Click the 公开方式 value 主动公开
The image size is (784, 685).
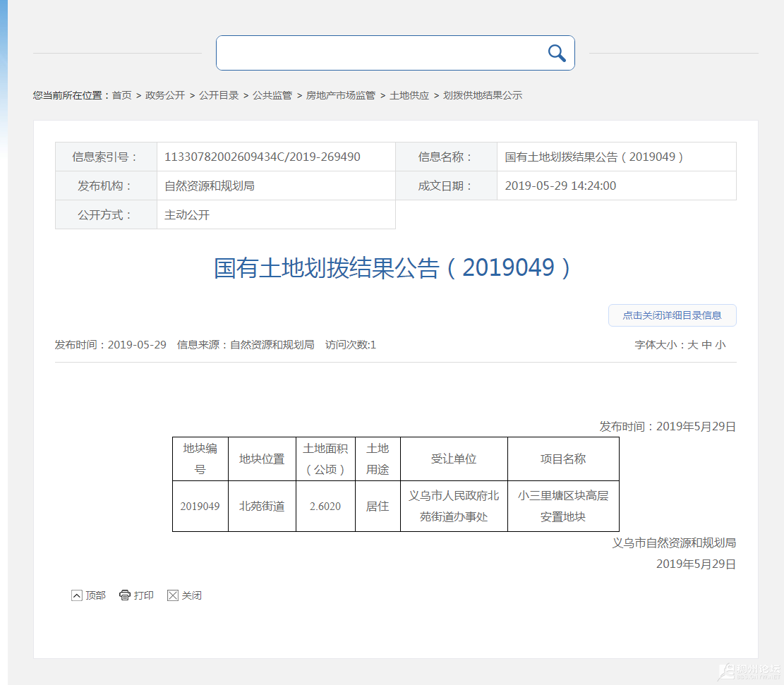coord(187,215)
